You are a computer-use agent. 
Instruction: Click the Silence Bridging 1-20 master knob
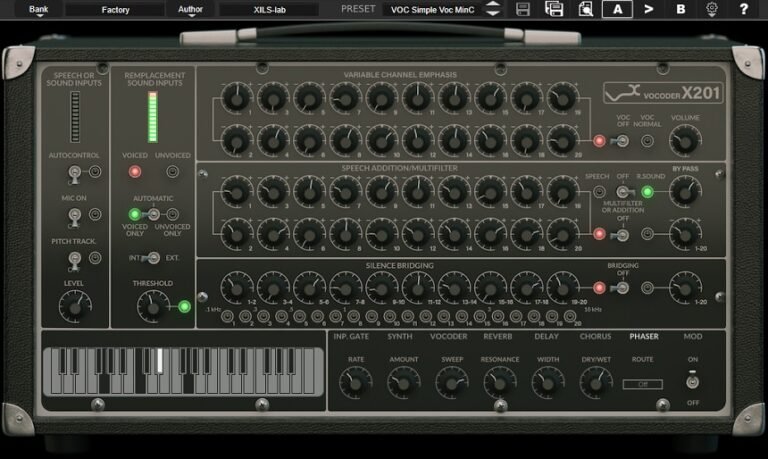click(x=685, y=289)
